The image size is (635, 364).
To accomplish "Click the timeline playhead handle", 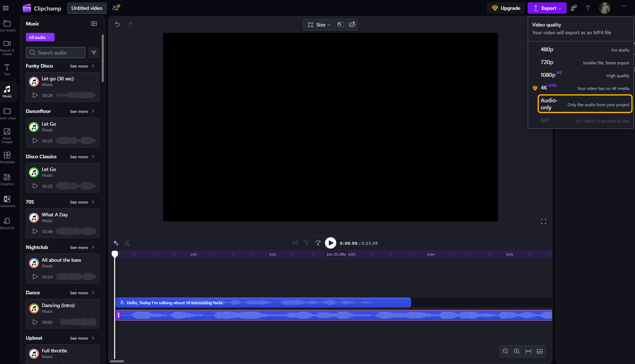I will 115,254.
